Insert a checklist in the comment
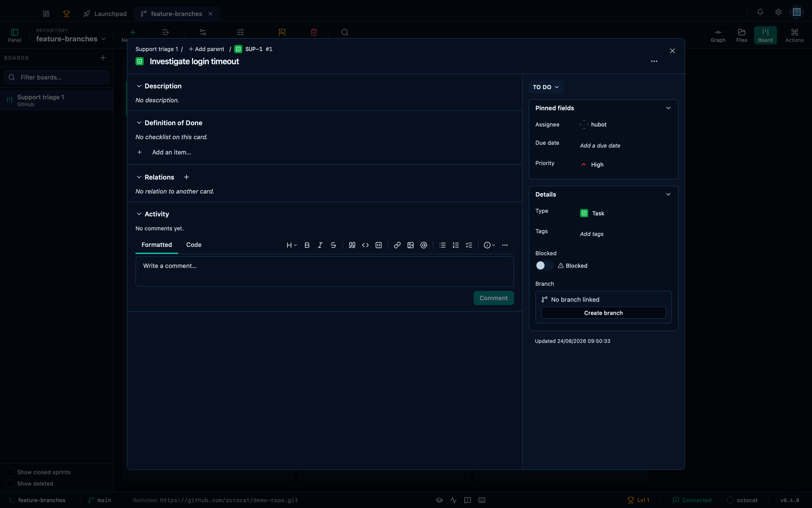This screenshot has height=508, width=812. point(469,245)
